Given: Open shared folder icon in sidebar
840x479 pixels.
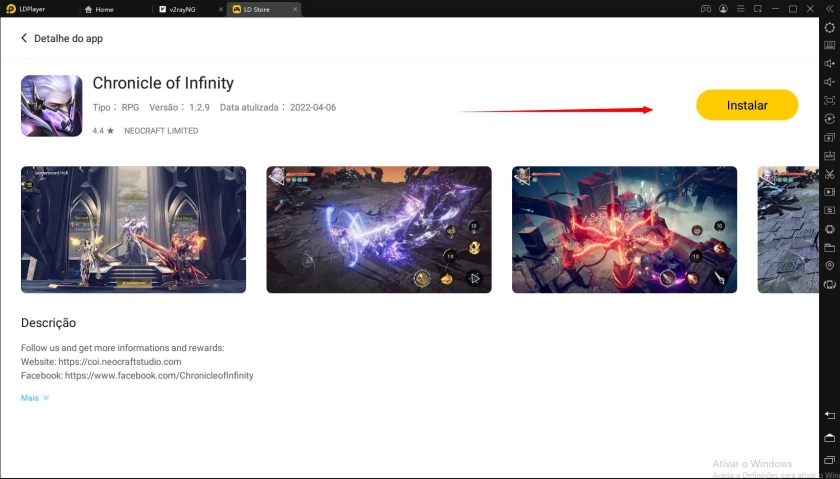Looking at the screenshot, I should coord(829,247).
